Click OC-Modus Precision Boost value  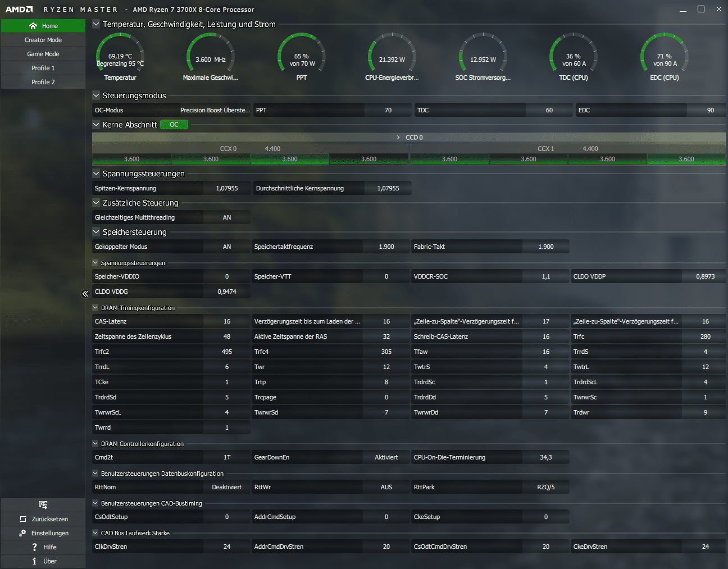pyautogui.click(x=215, y=110)
